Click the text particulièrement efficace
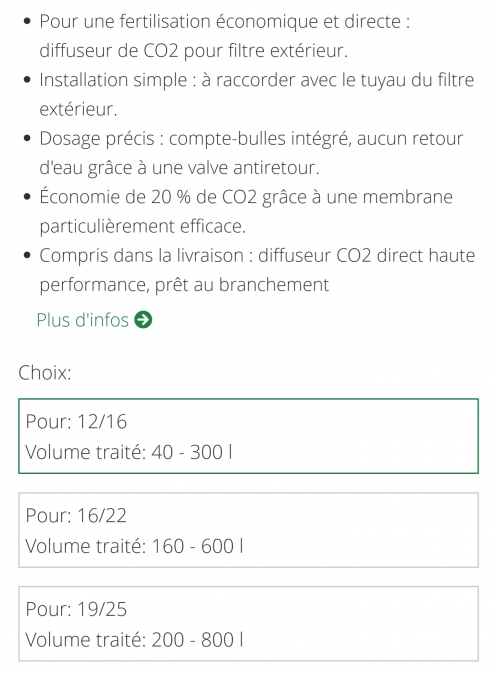 pyautogui.click(x=143, y=226)
